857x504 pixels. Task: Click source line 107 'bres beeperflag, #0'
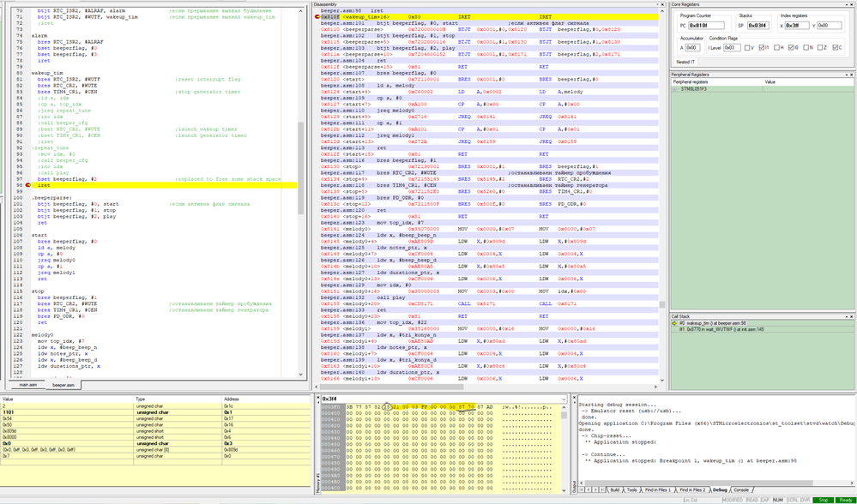68,242
